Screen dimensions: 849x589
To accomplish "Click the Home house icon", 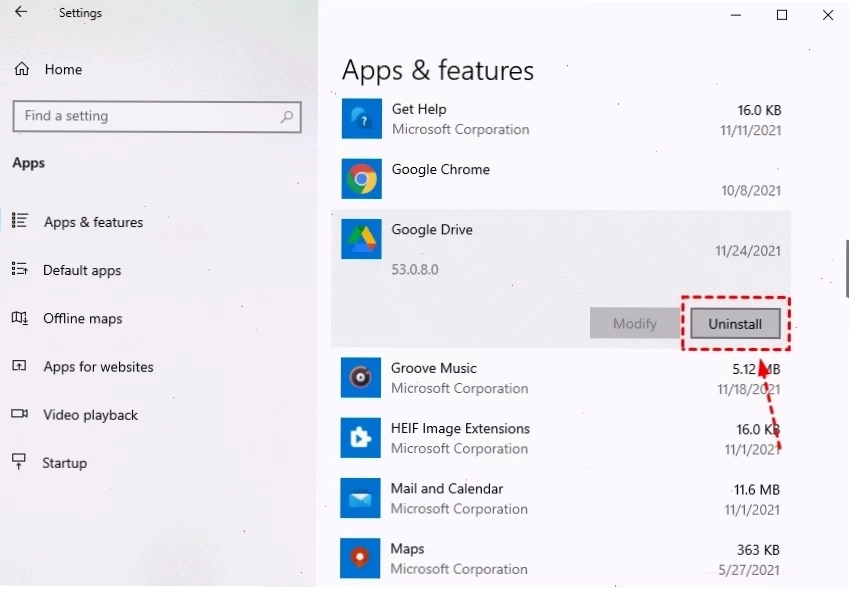I will pos(22,69).
